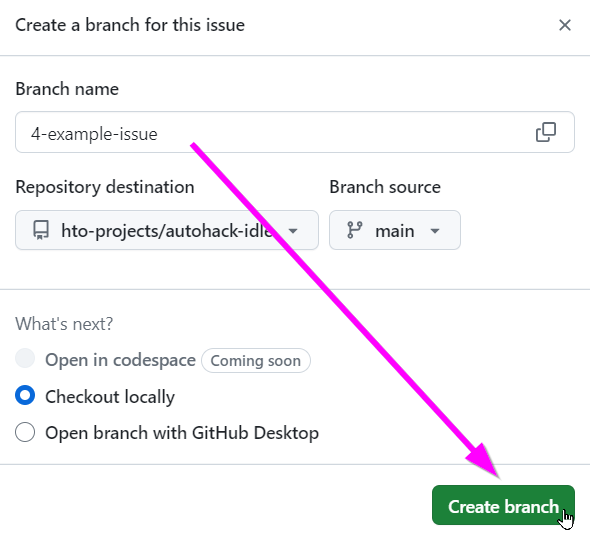Click the Coming soon badge
The height and width of the screenshot is (540, 590).
click(256, 361)
